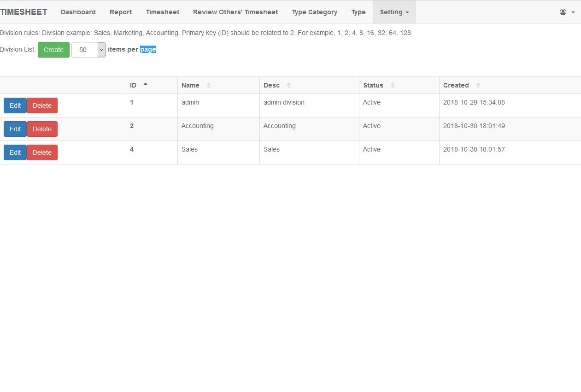The height and width of the screenshot is (392, 581).
Task: Sort the table by the Name column icon
Action: pyautogui.click(x=209, y=85)
